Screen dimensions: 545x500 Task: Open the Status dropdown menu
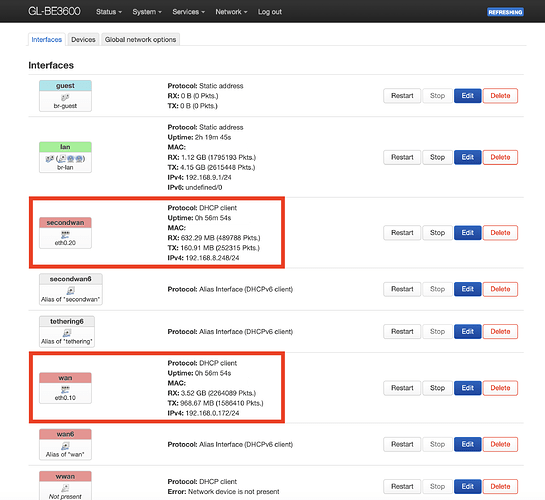coord(109,12)
